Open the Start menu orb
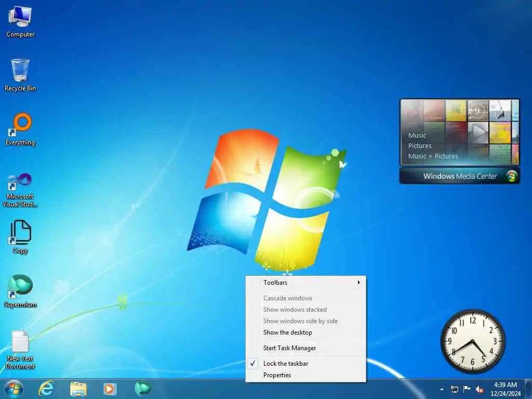This screenshot has width=532, height=399. pyautogui.click(x=14, y=389)
